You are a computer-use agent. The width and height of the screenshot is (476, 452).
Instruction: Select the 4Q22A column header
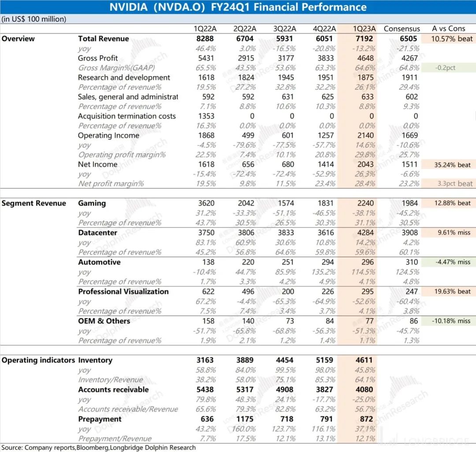(x=324, y=29)
